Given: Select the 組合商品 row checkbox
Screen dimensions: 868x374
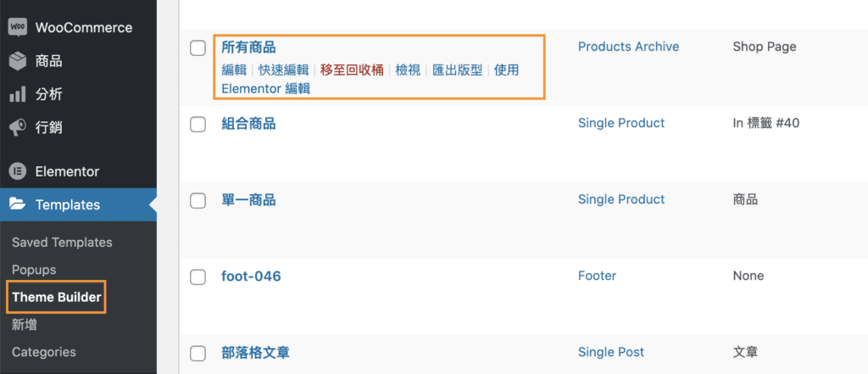Looking at the screenshot, I should 198,125.
